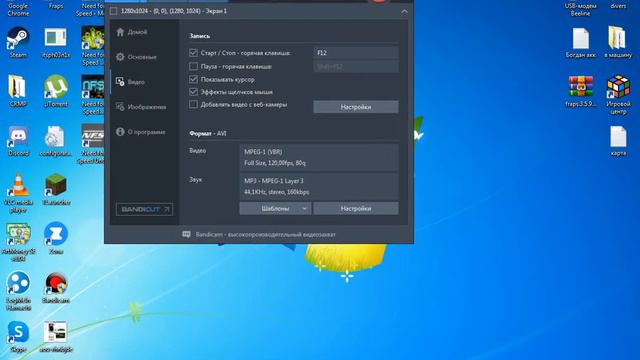
Task: Open format Настройки button beside Шаблоны
Action: coord(356,209)
